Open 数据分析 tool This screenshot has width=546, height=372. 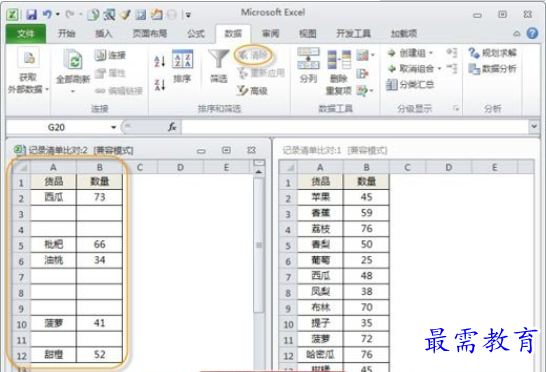pos(492,69)
